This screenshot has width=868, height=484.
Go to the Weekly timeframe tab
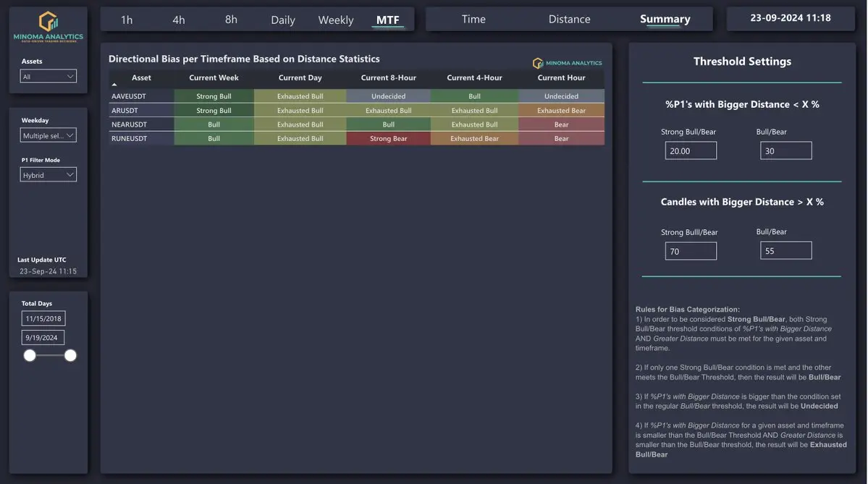[x=336, y=20]
